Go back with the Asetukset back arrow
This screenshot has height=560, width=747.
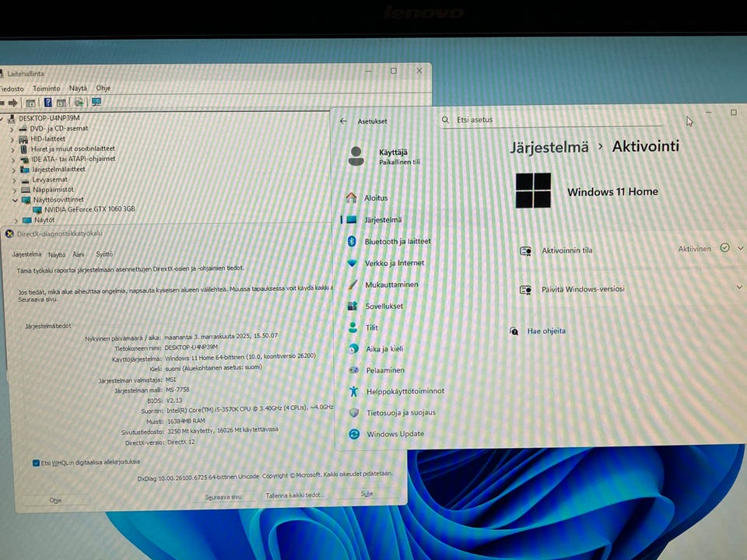tap(343, 121)
